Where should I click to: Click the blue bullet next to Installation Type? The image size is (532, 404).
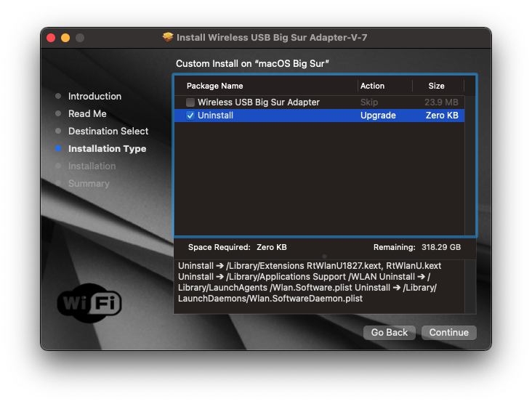[58, 148]
